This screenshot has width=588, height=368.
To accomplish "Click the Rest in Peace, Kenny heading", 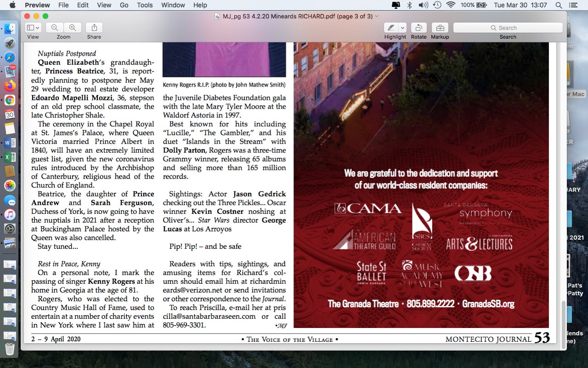I will 69,264.
